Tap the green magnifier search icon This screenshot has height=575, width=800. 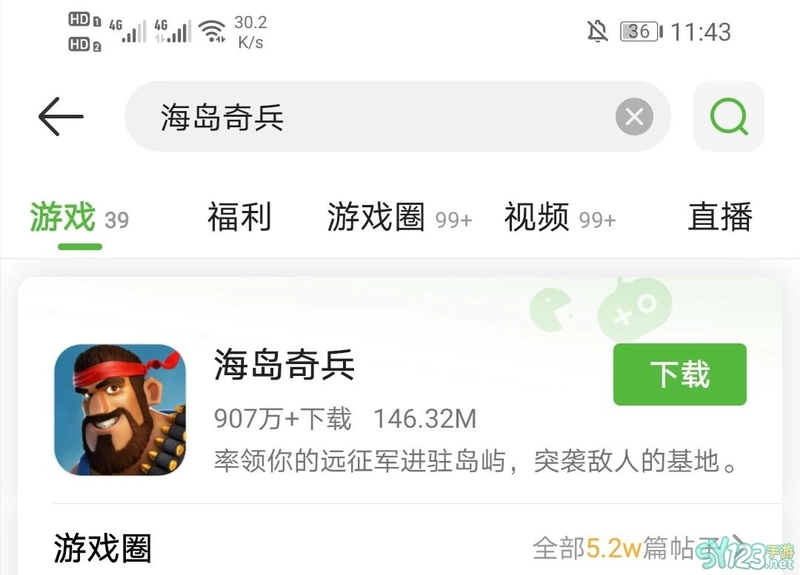[x=729, y=116]
